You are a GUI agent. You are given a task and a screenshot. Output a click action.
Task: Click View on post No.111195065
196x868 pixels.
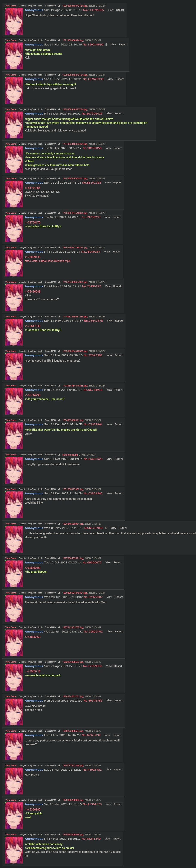111,10
